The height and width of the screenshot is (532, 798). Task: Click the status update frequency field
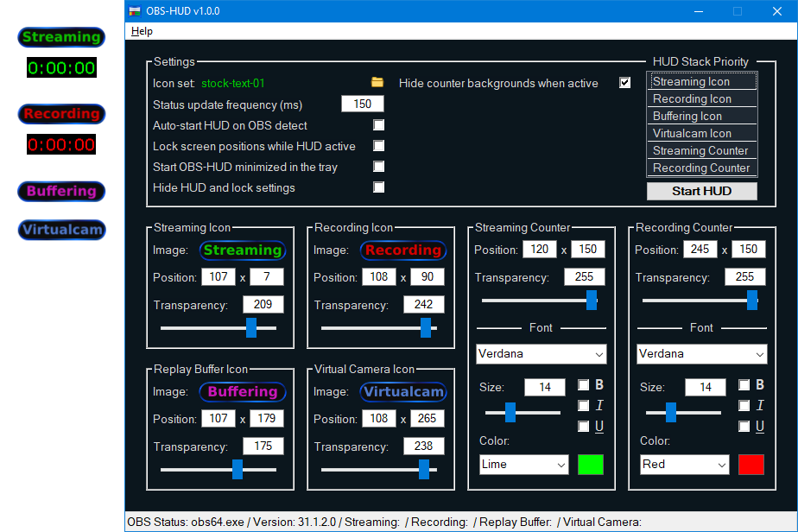click(x=363, y=104)
